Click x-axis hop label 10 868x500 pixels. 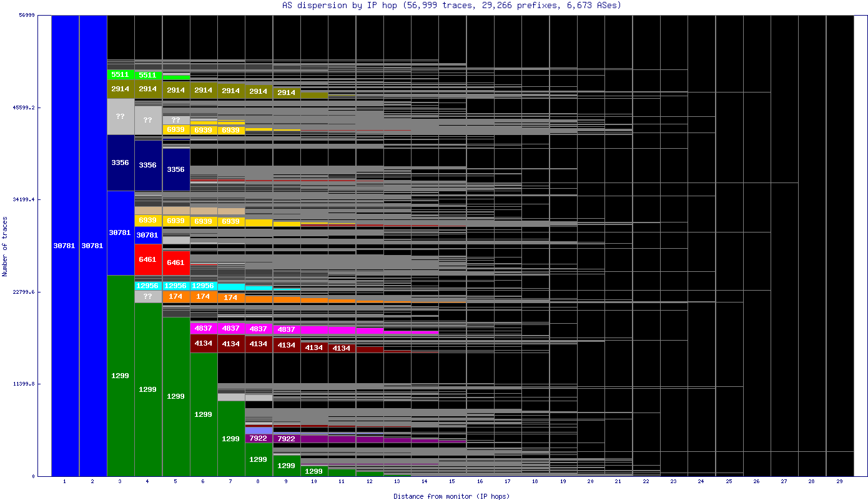point(314,482)
